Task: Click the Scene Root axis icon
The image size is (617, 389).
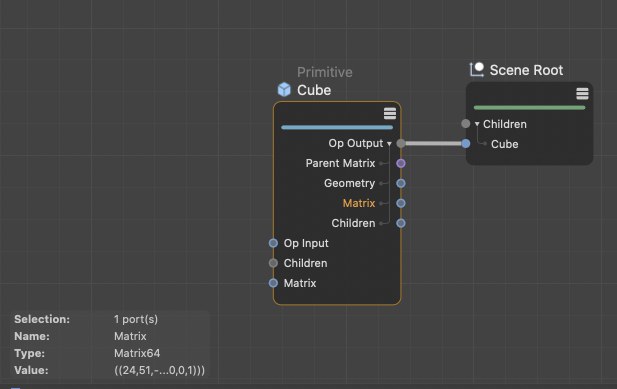Action: [477, 70]
